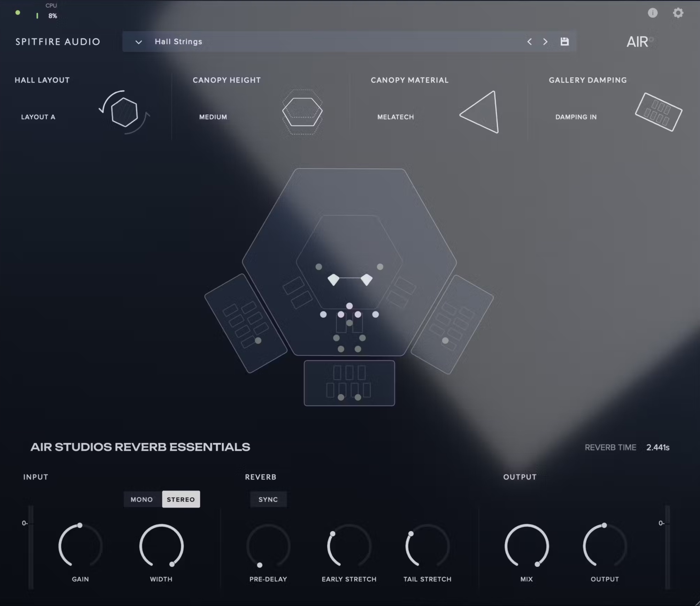Click the green status indicator dot
The image size is (700, 606).
tap(18, 13)
